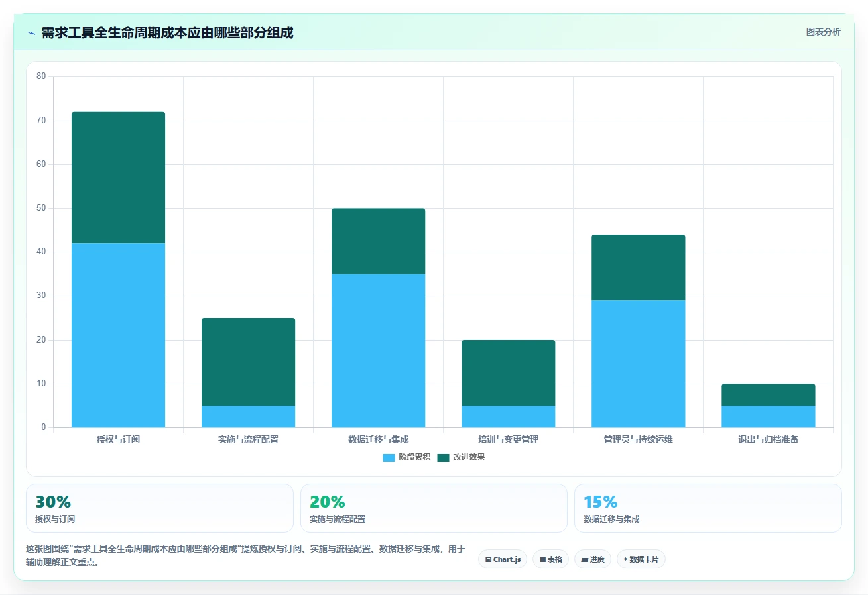
Task: Click the blue segment of 培训与变更管理 bar
Action: pyautogui.click(x=508, y=417)
